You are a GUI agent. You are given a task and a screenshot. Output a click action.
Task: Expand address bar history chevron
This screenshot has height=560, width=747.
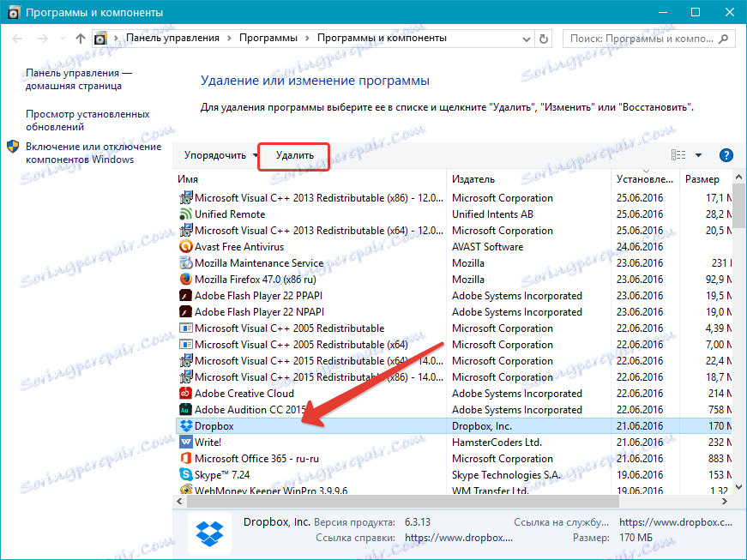(x=526, y=39)
